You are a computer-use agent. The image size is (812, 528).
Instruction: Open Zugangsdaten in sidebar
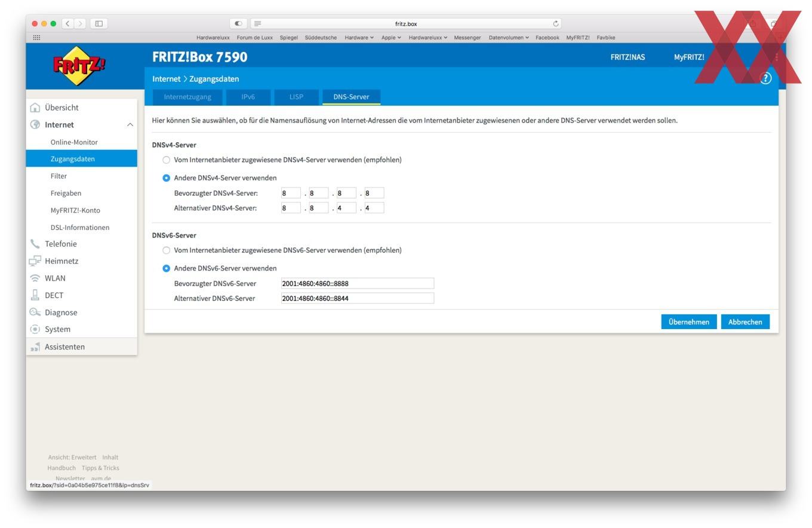point(81,159)
